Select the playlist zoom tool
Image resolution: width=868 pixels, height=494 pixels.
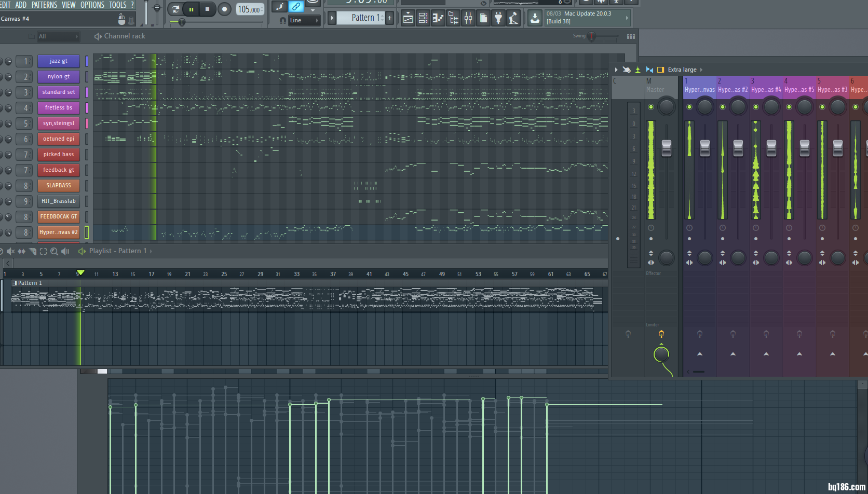(x=54, y=251)
